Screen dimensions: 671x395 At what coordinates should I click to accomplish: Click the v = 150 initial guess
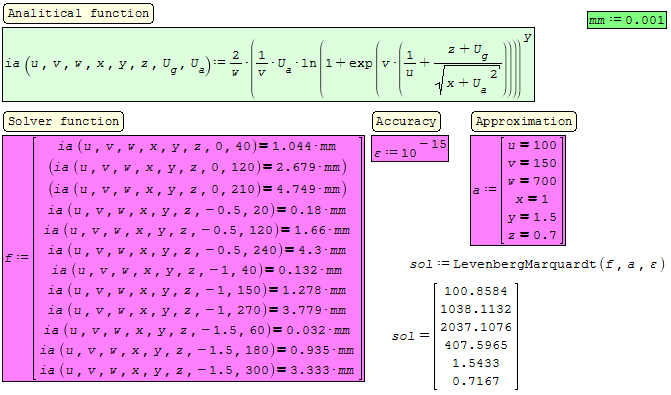pos(532,163)
